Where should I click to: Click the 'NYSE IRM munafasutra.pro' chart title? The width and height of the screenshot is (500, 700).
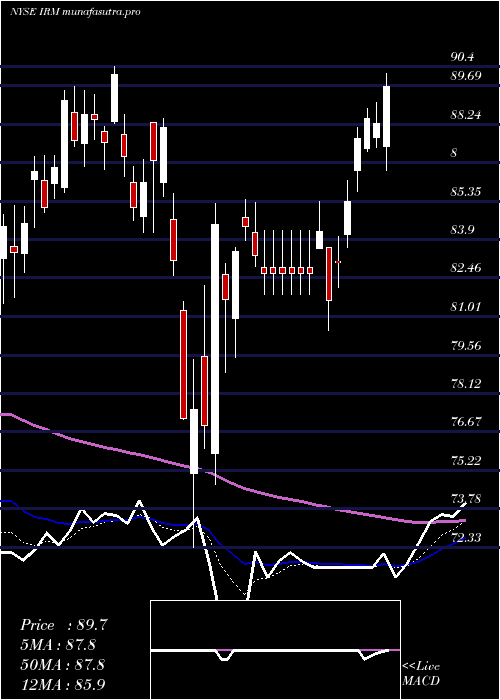(75, 12)
